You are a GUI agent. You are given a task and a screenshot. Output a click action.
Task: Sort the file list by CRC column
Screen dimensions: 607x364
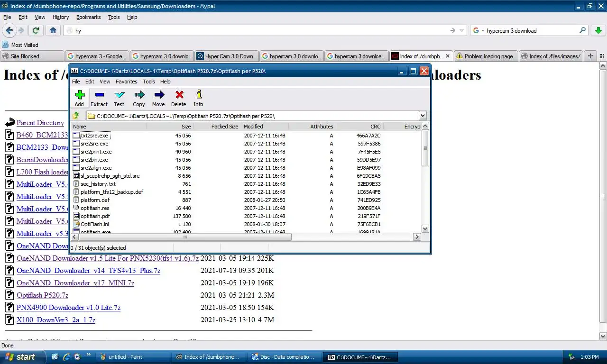click(359, 127)
